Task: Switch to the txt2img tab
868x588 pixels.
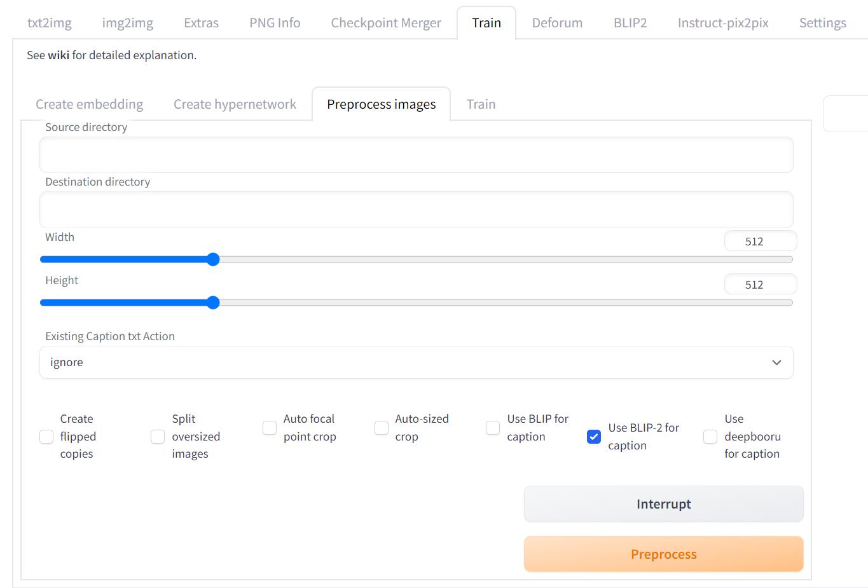Action: coord(50,22)
